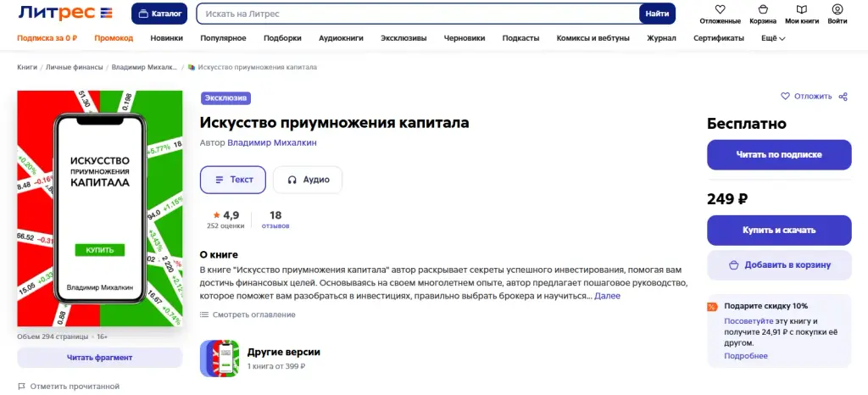This screenshot has height=395, width=868.
Task: Mark the book with Отметить прочитанной
Action: tap(69, 387)
